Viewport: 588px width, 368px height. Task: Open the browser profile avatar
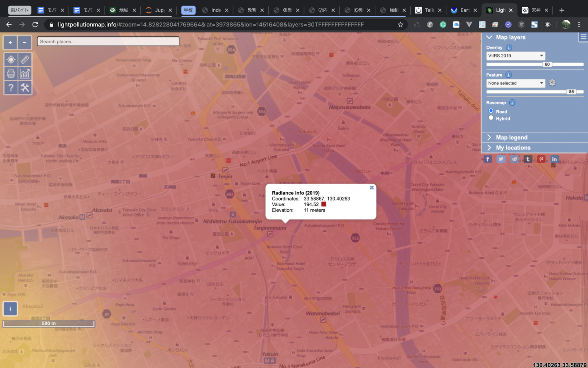click(x=566, y=25)
